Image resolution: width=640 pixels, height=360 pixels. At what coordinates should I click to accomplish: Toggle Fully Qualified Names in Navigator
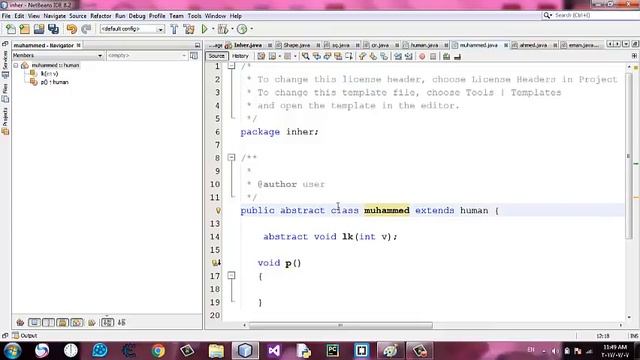coord(92,322)
